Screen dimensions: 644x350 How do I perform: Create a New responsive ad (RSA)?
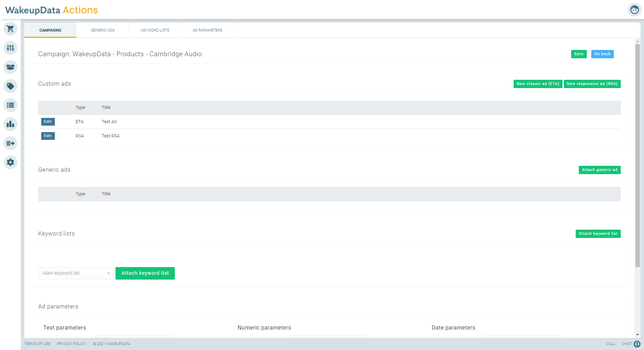pyautogui.click(x=592, y=84)
